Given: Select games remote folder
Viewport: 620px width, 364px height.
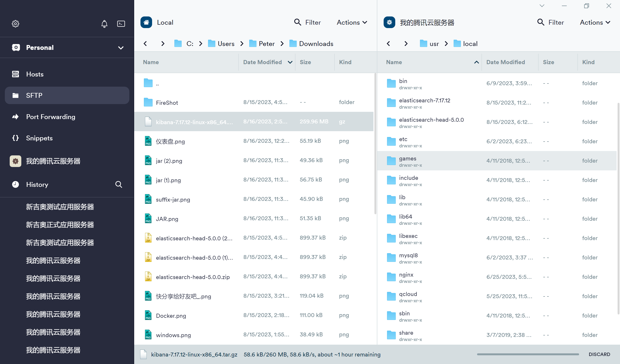Looking at the screenshot, I should click(x=497, y=161).
